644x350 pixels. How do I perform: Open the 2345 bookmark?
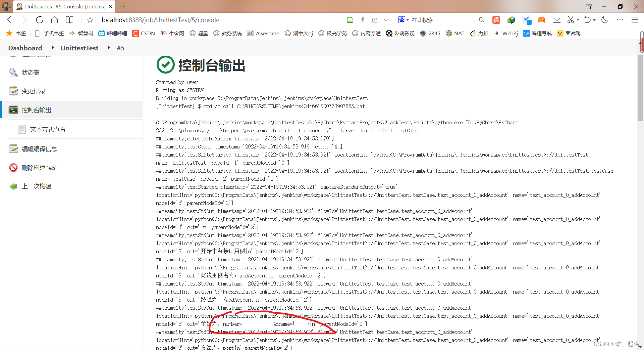tap(430, 33)
